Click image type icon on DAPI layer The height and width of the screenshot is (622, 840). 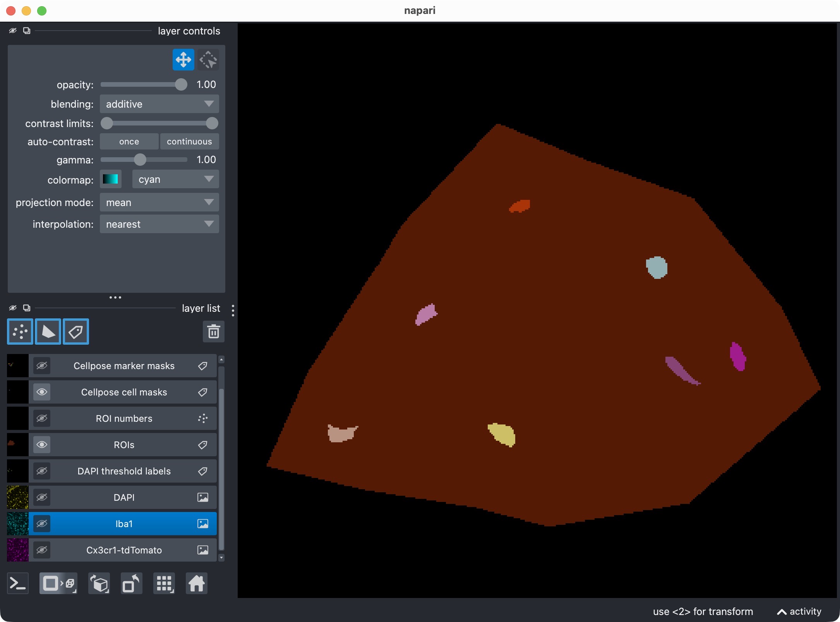click(203, 498)
